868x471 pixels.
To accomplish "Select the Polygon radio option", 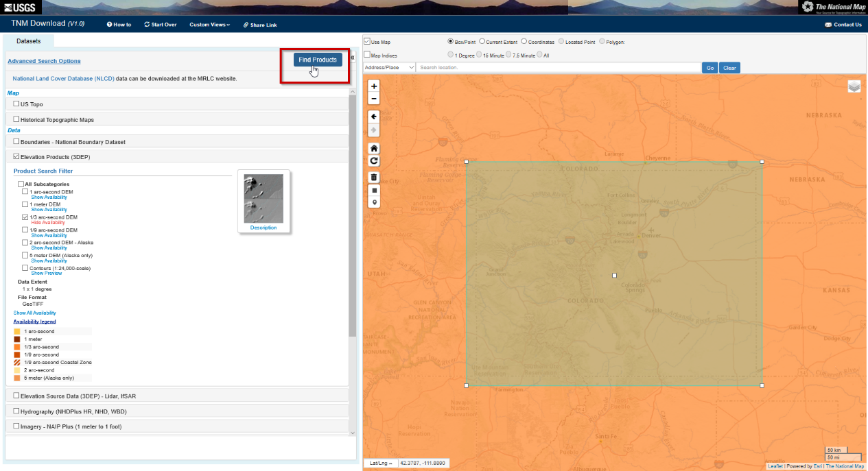I will 602,42.
